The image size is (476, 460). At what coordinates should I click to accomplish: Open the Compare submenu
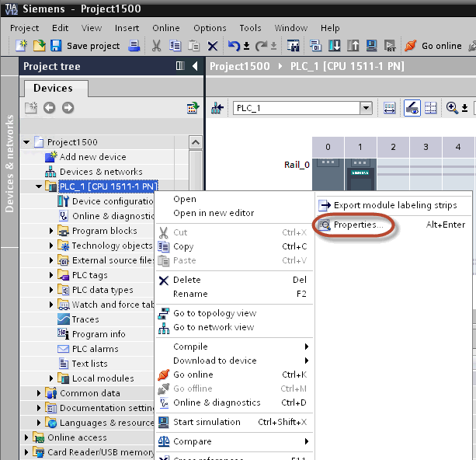tap(234, 441)
